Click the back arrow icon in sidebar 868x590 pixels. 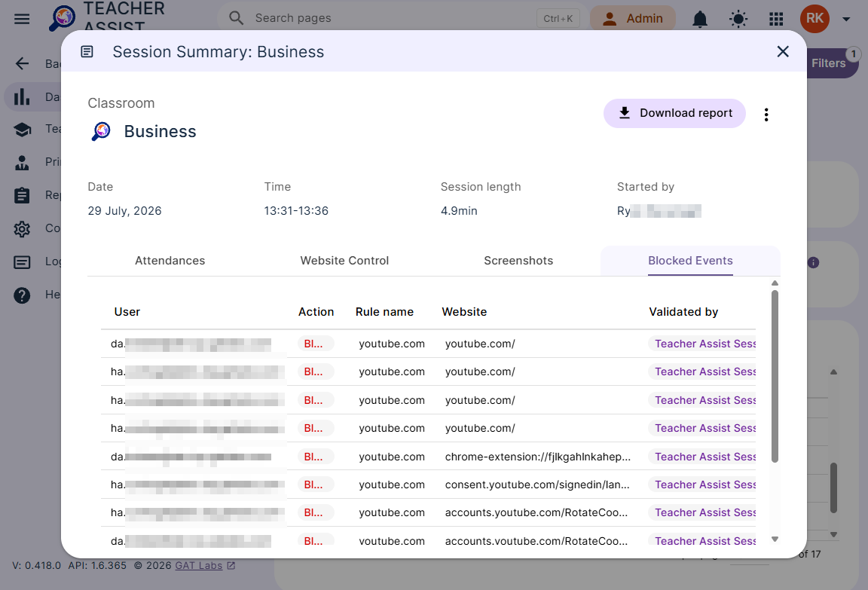(22, 63)
